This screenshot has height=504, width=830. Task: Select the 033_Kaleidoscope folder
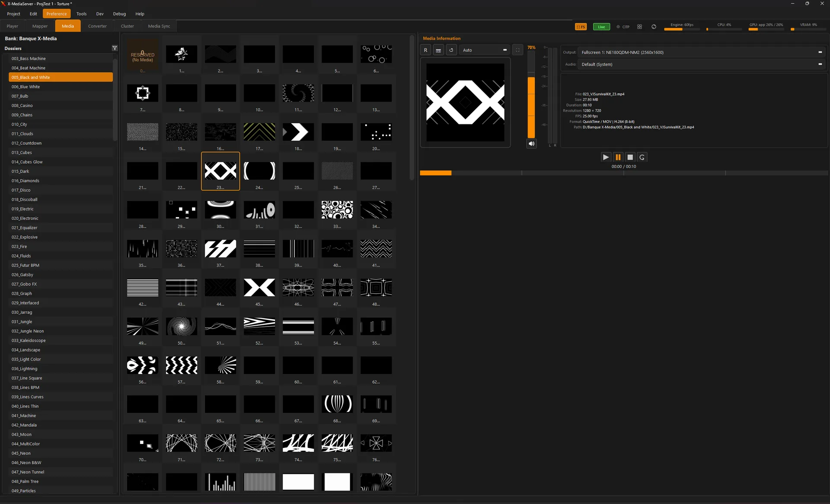tap(61, 341)
